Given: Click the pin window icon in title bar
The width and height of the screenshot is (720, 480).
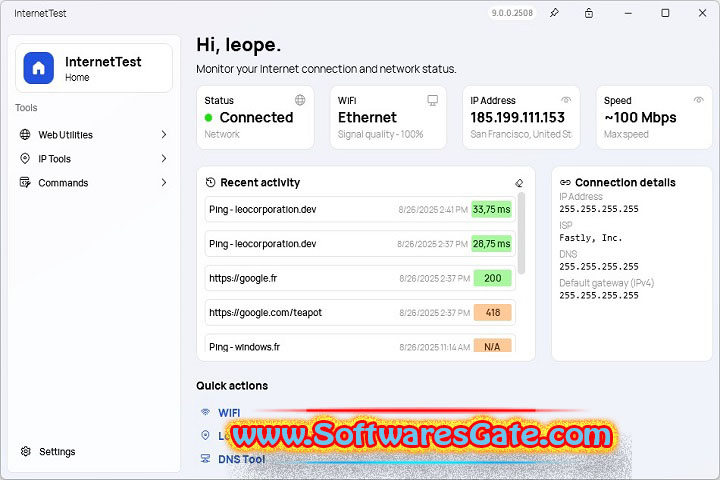Looking at the screenshot, I should pyautogui.click(x=554, y=13).
